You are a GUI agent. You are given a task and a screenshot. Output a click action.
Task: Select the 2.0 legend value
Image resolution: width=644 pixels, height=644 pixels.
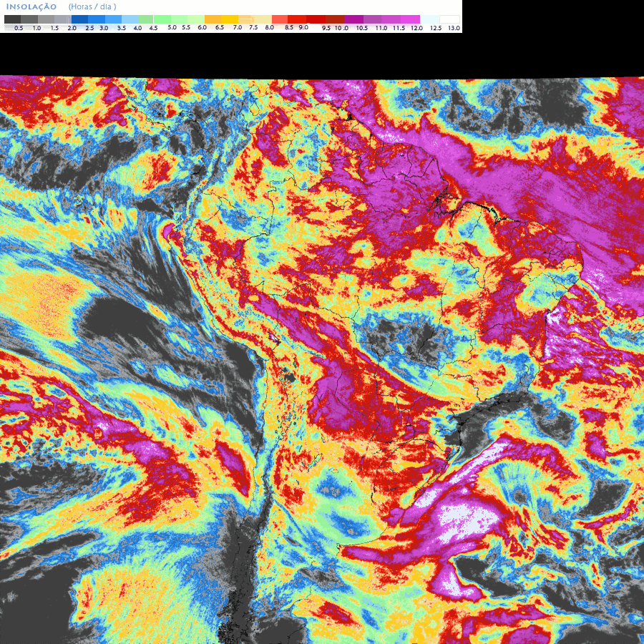(x=72, y=29)
